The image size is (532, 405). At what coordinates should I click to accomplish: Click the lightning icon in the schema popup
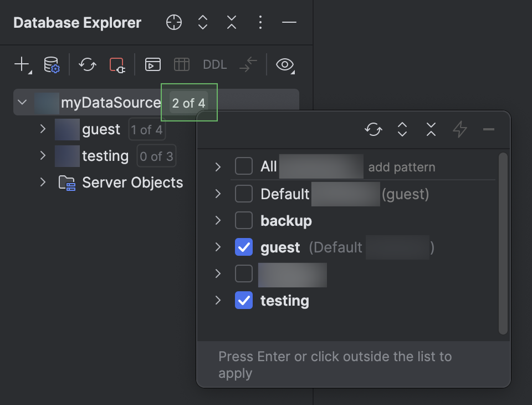click(459, 129)
